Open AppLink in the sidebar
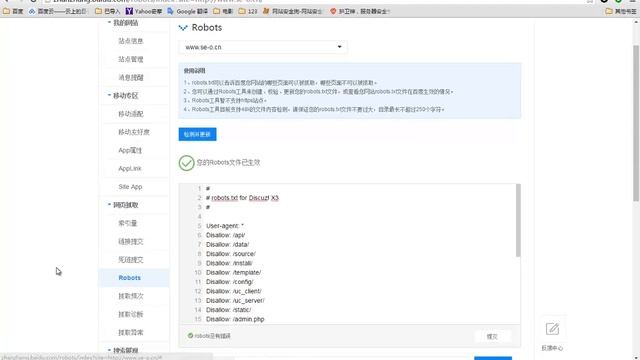This screenshot has height=360, width=640. [x=130, y=168]
